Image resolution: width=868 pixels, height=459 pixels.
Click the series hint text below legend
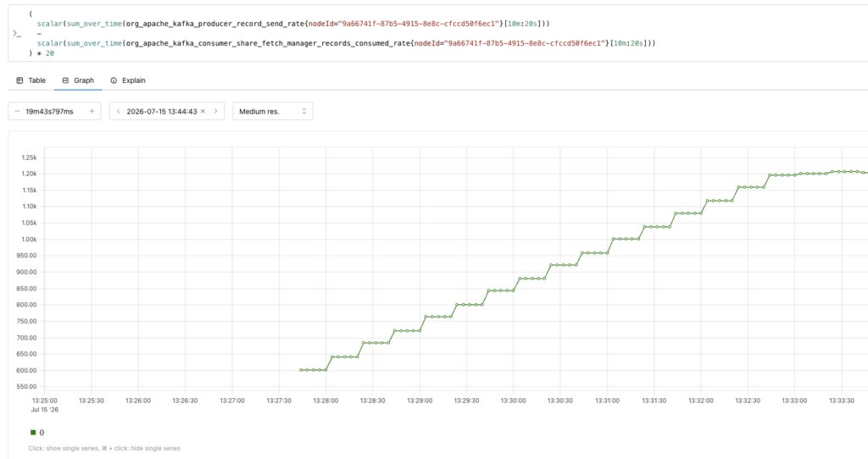(104, 449)
